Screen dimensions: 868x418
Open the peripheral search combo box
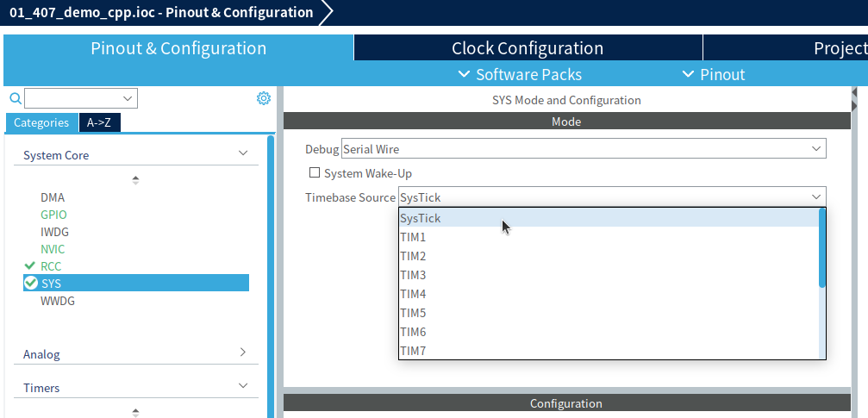tap(81, 98)
